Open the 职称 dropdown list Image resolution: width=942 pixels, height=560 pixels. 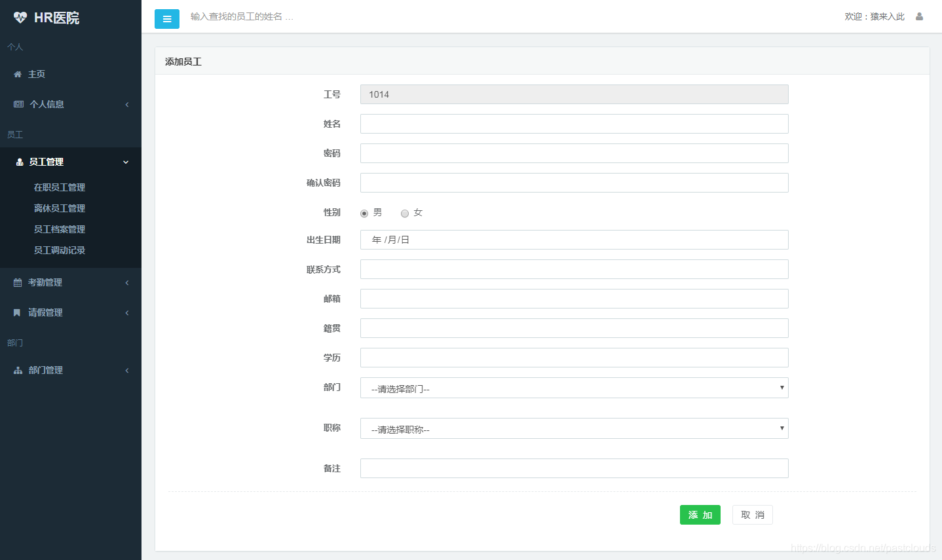(x=574, y=428)
